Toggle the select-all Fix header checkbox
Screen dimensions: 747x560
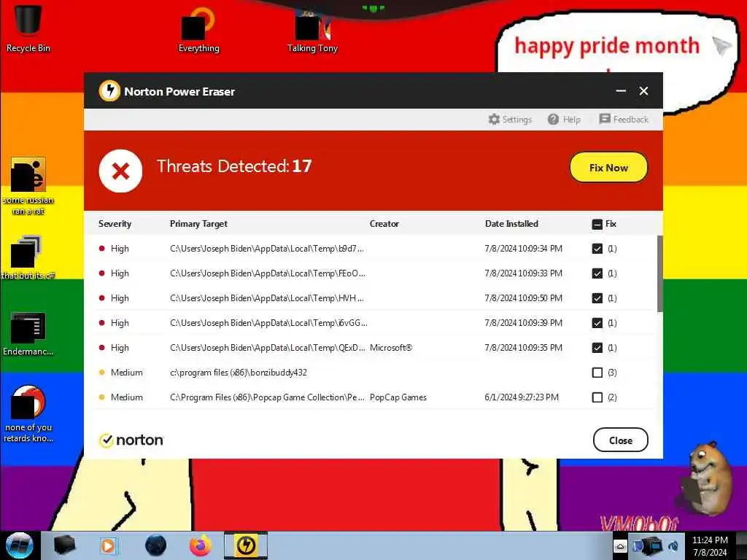(x=597, y=225)
